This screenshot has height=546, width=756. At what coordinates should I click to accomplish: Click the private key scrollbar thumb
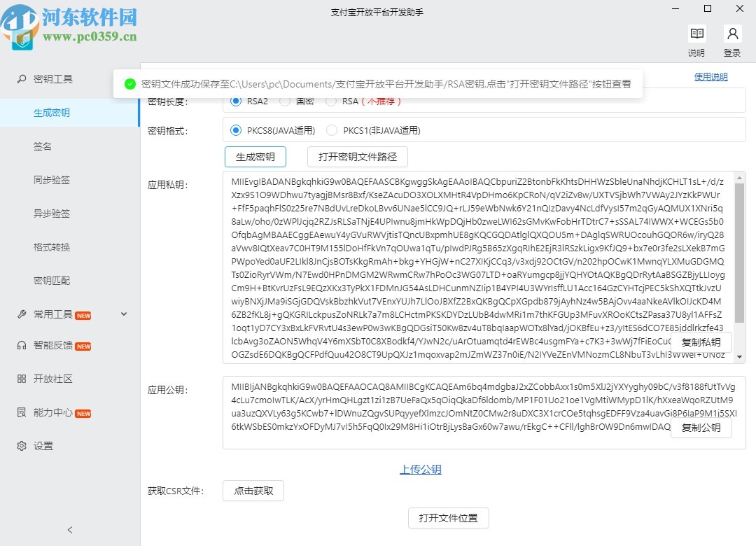740,253
